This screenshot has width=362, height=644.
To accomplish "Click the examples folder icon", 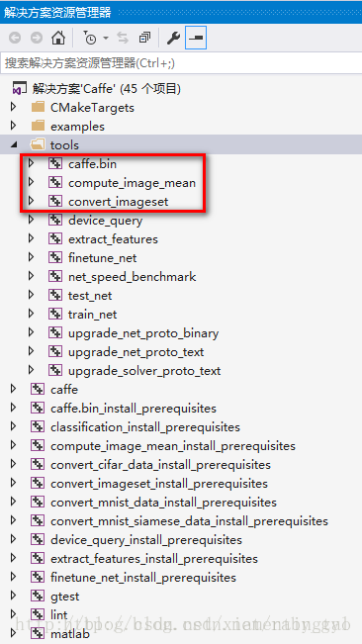I will click(38, 126).
